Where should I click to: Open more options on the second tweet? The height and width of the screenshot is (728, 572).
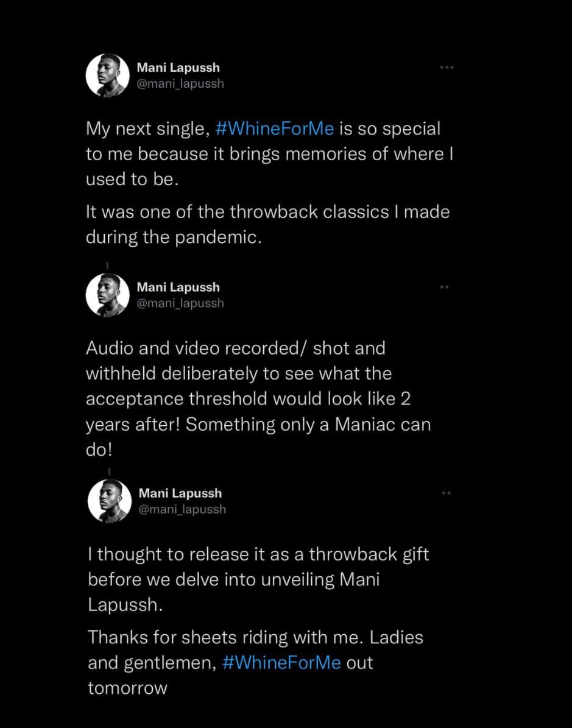pyautogui.click(x=445, y=287)
